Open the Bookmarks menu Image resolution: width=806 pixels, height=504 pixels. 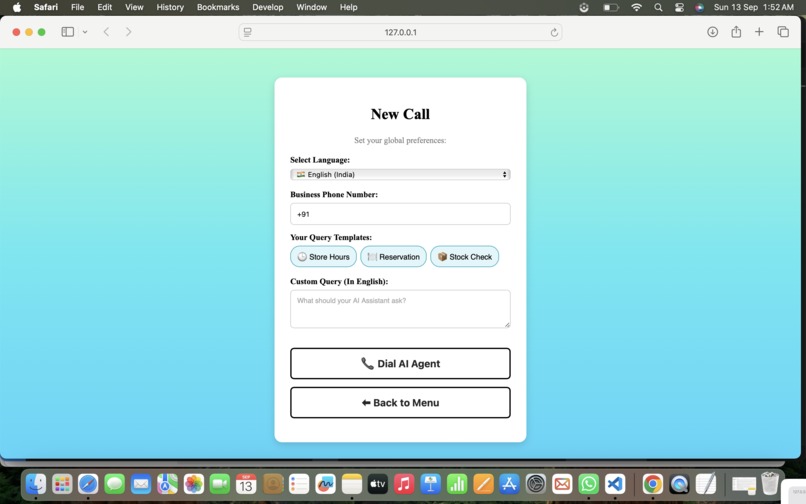coord(218,7)
